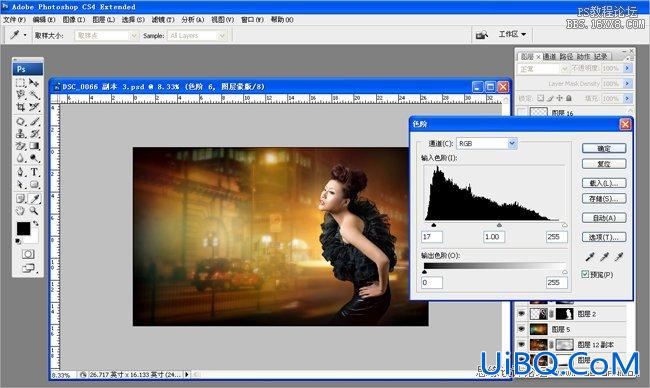Select the History Brush tool

[34, 134]
